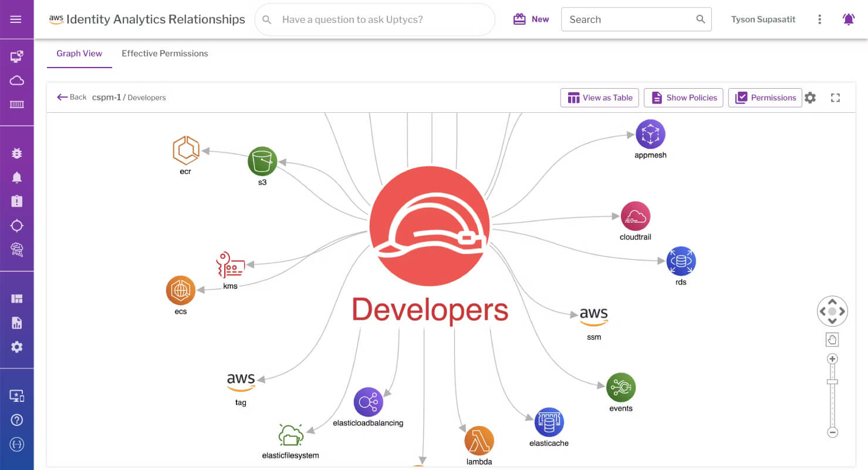Select the cloudtrail node icon
This screenshot has height=470, width=868.
[x=635, y=216]
